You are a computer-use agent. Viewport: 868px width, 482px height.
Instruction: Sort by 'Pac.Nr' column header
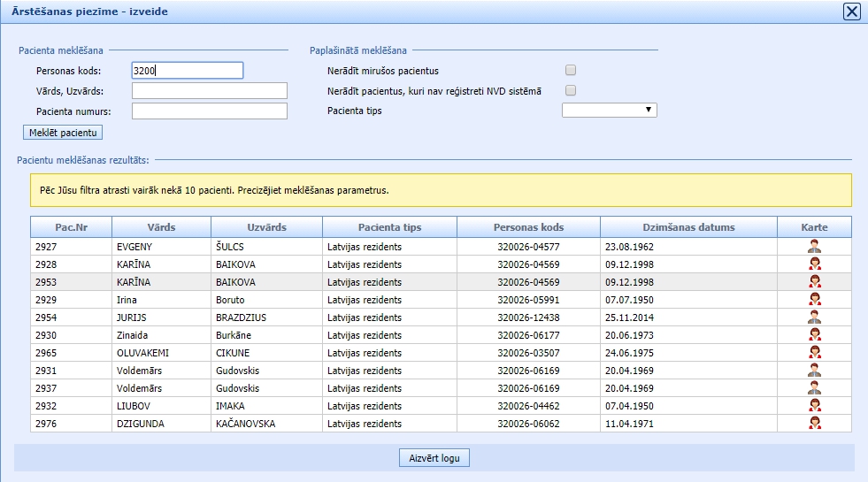tap(70, 227)
